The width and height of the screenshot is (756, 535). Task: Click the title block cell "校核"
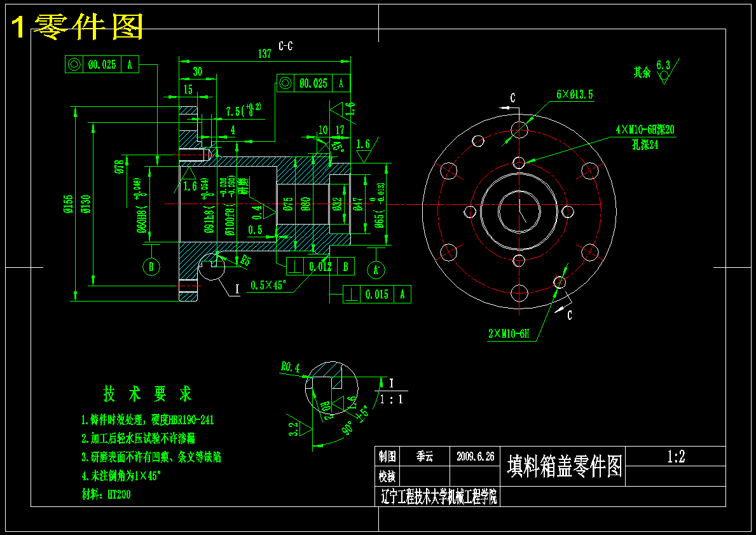click(387, 476)
